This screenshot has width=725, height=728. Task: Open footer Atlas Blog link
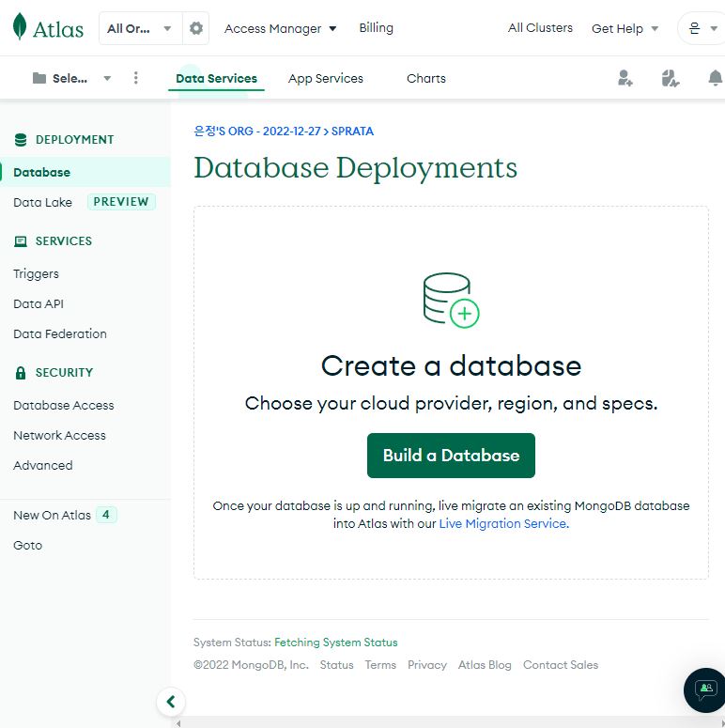coord(485,665)
